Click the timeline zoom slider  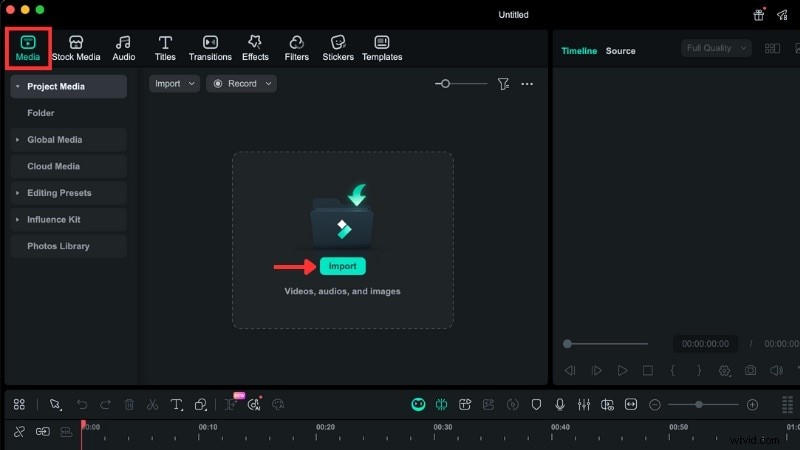[x=699, y=405]
